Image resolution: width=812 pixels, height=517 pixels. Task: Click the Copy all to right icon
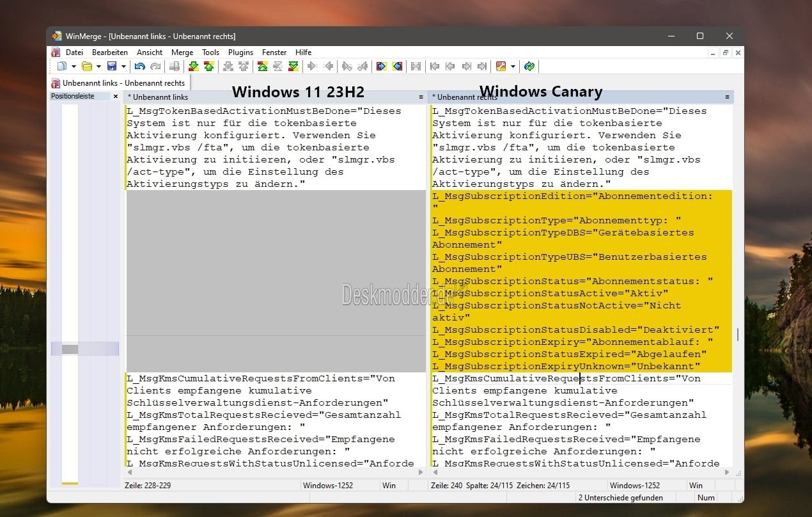coord(382,67)
